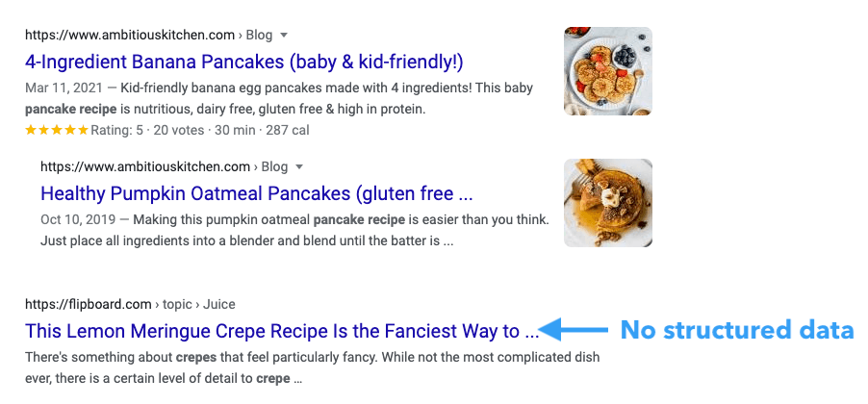Click the "287 cal" calorie text
868x404 pixels.
click(288, 131)
